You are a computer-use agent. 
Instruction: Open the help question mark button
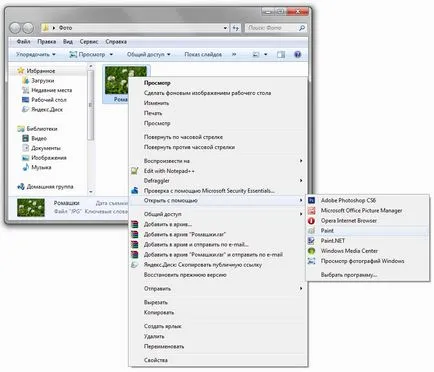tap(298, 54)
